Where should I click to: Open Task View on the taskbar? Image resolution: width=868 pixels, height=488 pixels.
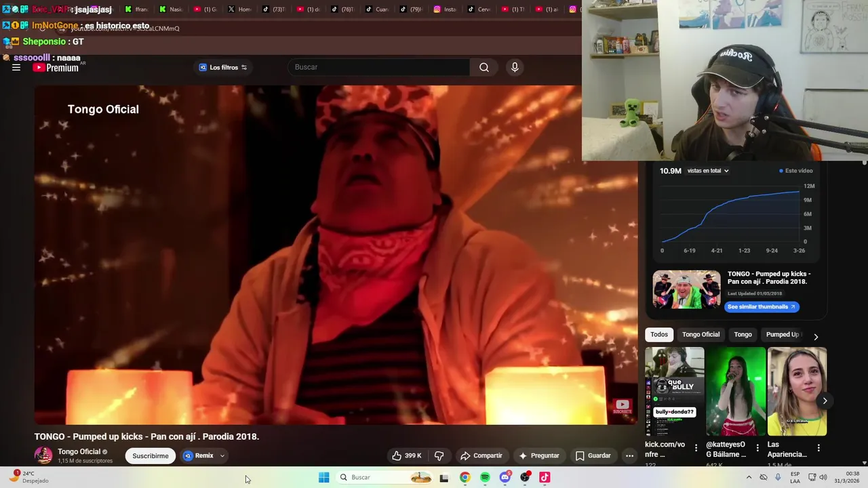[444, 477]
